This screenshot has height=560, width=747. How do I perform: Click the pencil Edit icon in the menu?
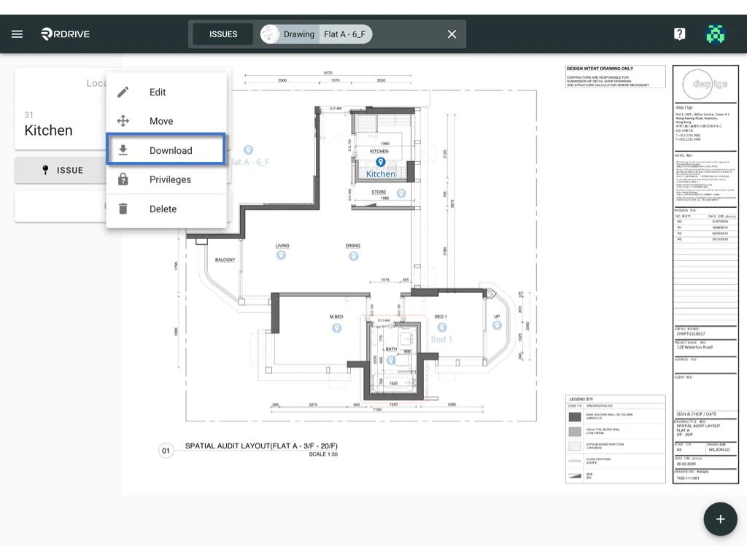(x=123, y=92)
